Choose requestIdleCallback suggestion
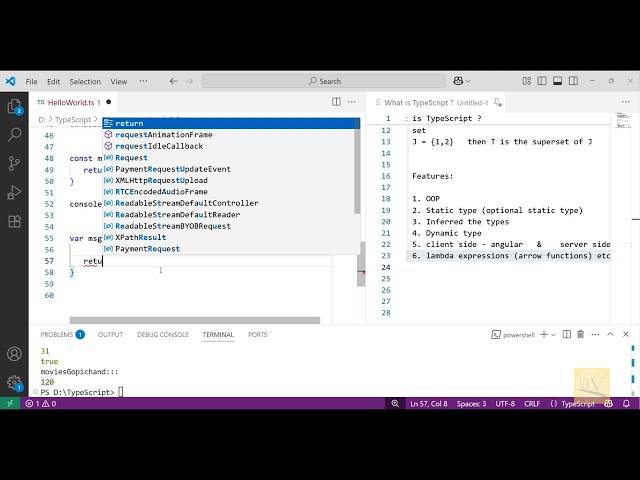 [x=229, y=146]
